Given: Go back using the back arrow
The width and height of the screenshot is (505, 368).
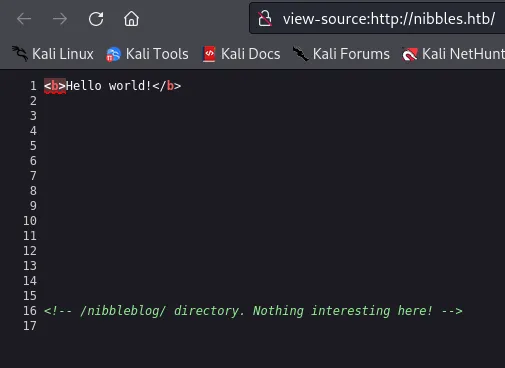Looking at the screenshot, I should click(24, 19).
